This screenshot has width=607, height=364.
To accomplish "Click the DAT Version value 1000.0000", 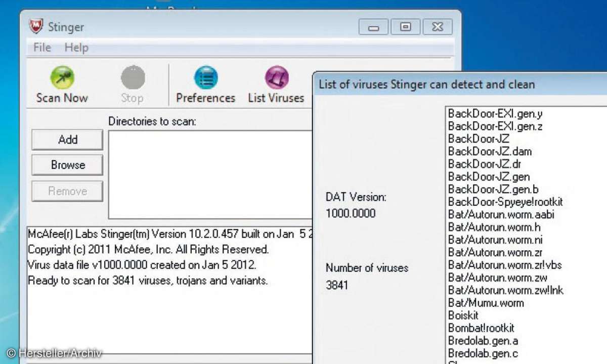I will pos(351,213).
